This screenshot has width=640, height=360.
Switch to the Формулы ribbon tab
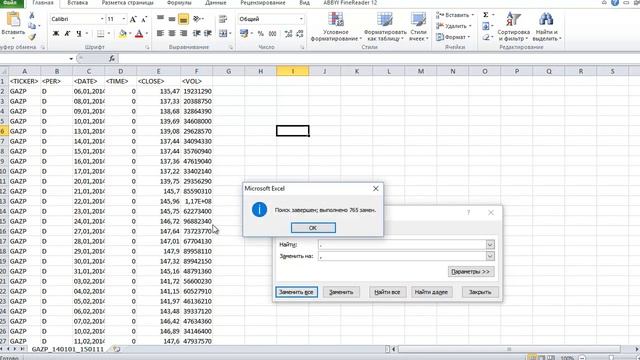[x=179, y=3]
